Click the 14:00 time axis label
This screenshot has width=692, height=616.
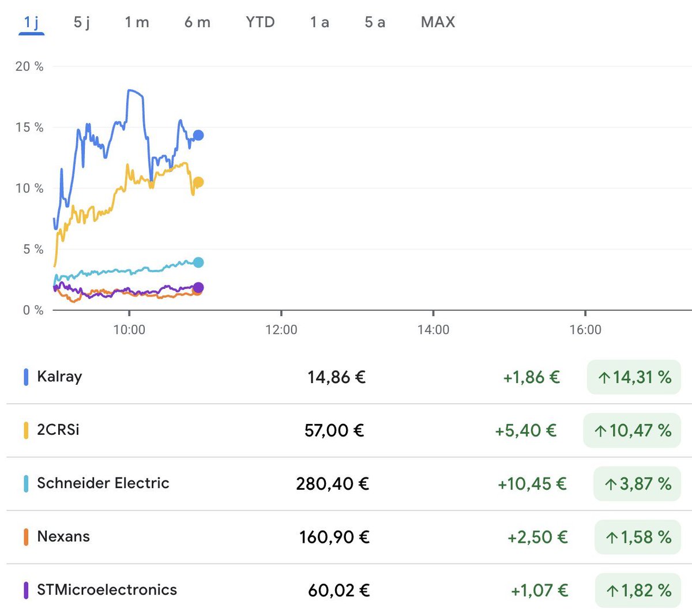434,330
